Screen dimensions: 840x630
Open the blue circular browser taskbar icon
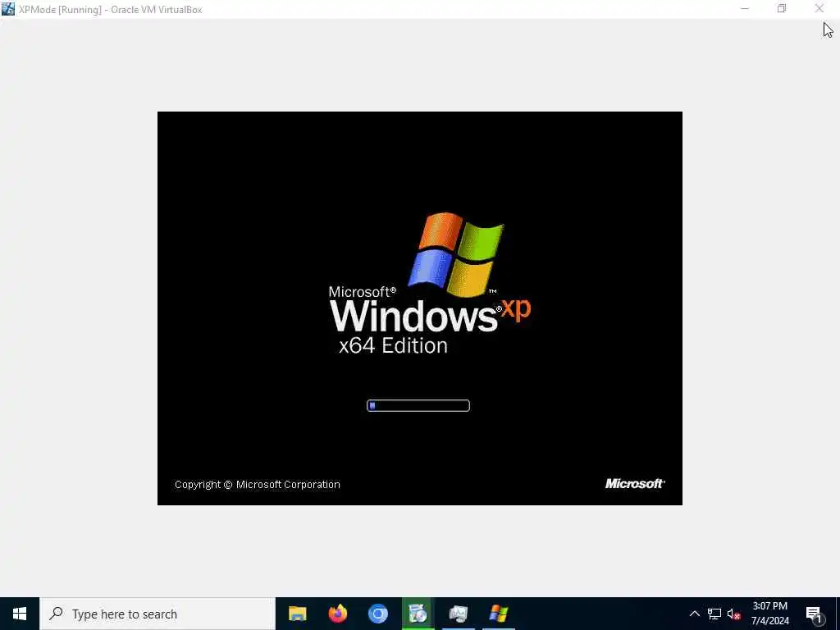tap(377, 614)
